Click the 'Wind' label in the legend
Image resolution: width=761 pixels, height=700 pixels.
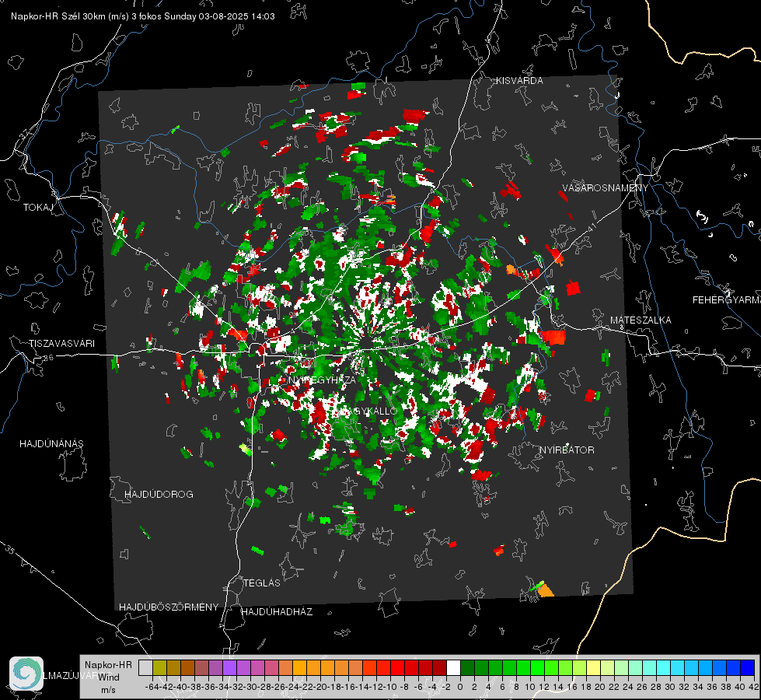coord(109,677)
